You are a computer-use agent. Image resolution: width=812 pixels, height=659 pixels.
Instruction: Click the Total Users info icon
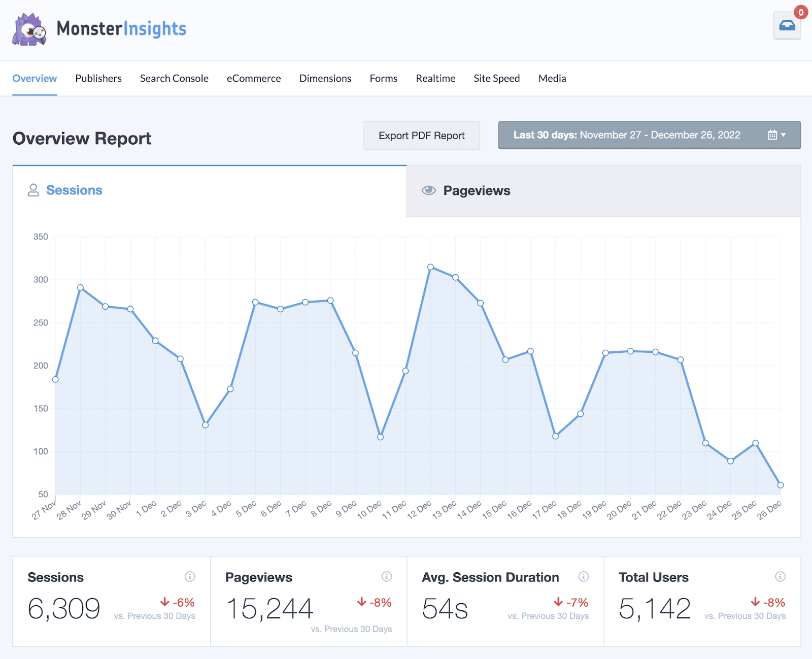coord(780,577)
